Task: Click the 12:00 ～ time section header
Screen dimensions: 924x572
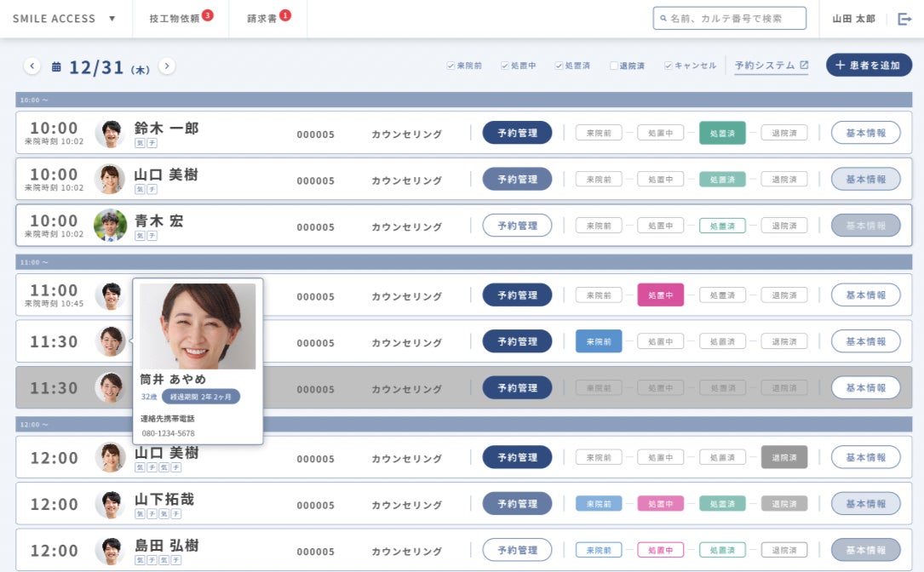Action: pyautogui.click(x=464, y=424)
